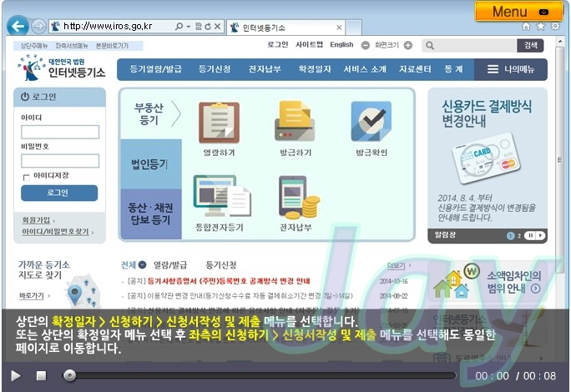Screen dimensions: 571x392
Task: Click the 열람하기 clipboard icon
Action: click(x=219, y=123)
